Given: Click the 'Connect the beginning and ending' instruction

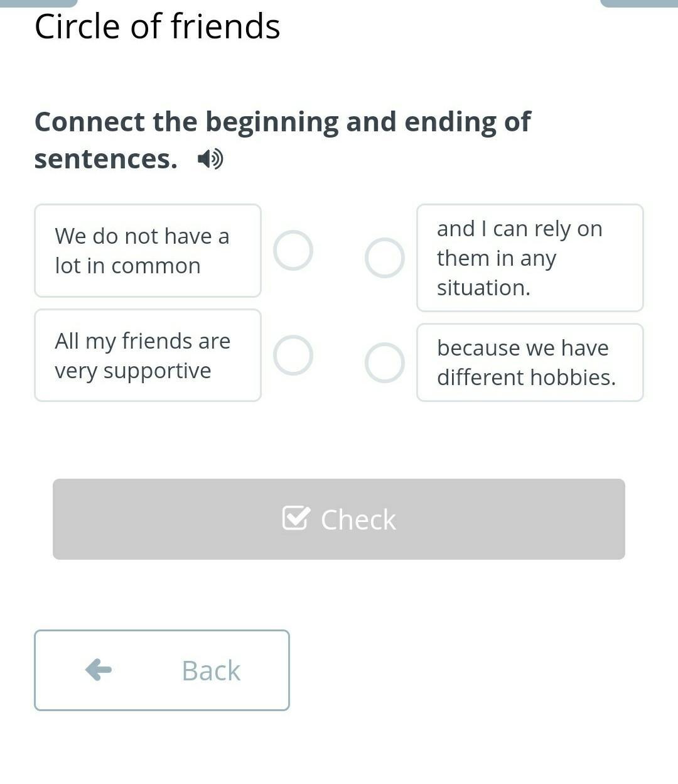Looking at the screenshot, I should pyautogui.click(x=282, y=140).
